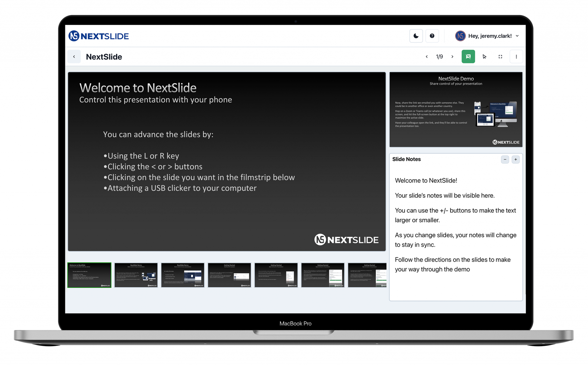The height and width of the screenshot is (365, 588).
Task: Select the Slide Notes panel header
Action: coord(407,159)
